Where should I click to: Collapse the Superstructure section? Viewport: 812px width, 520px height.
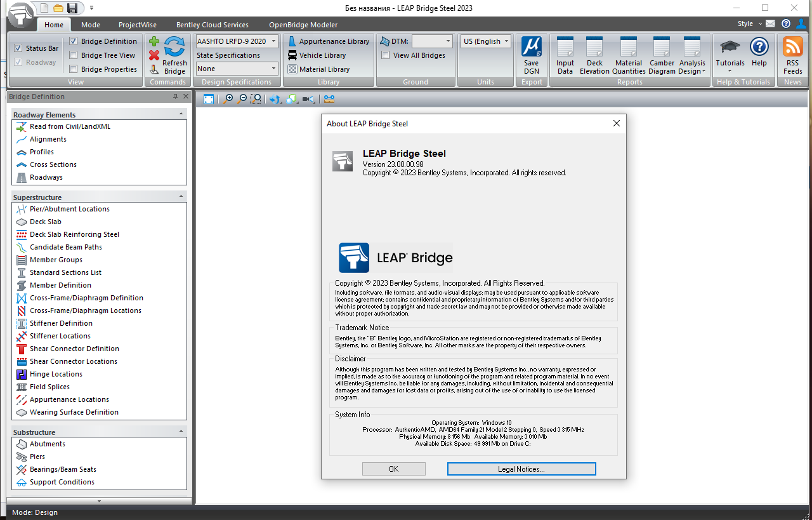[181, 197]
